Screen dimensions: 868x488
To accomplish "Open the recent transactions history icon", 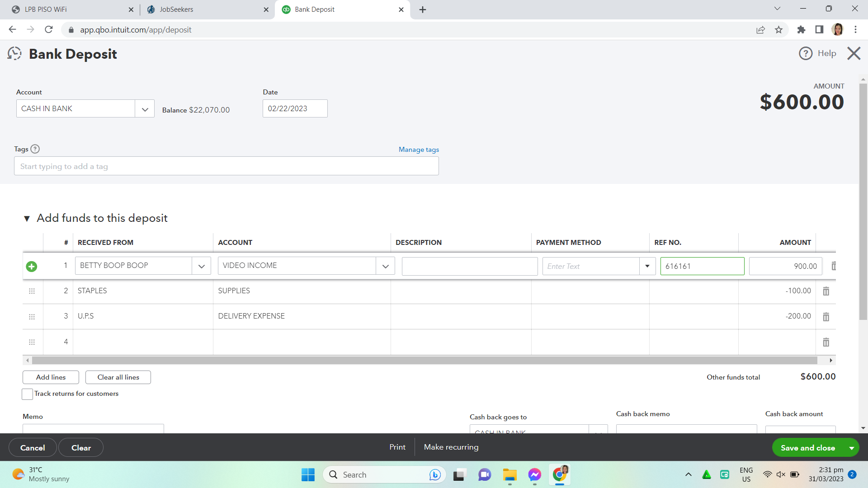I will coord(14,54).
